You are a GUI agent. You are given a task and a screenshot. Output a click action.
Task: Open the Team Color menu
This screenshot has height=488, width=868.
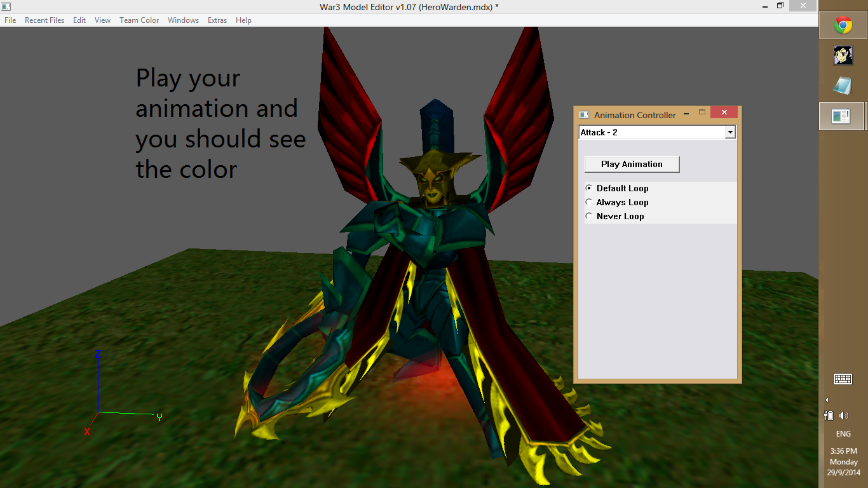(139, 20)
